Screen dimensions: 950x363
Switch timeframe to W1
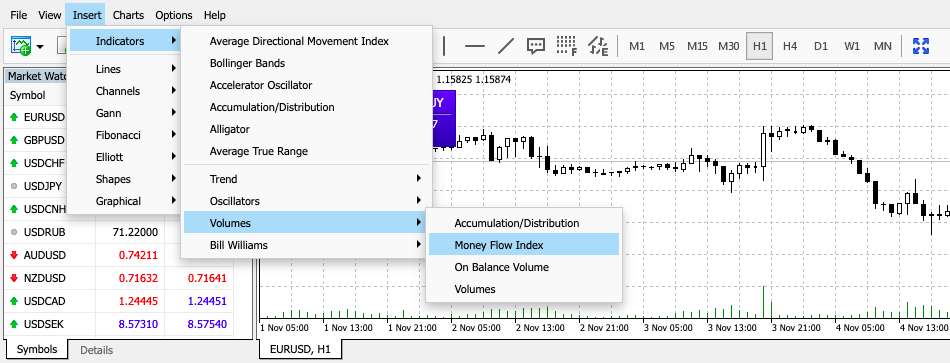coord(852,46)
